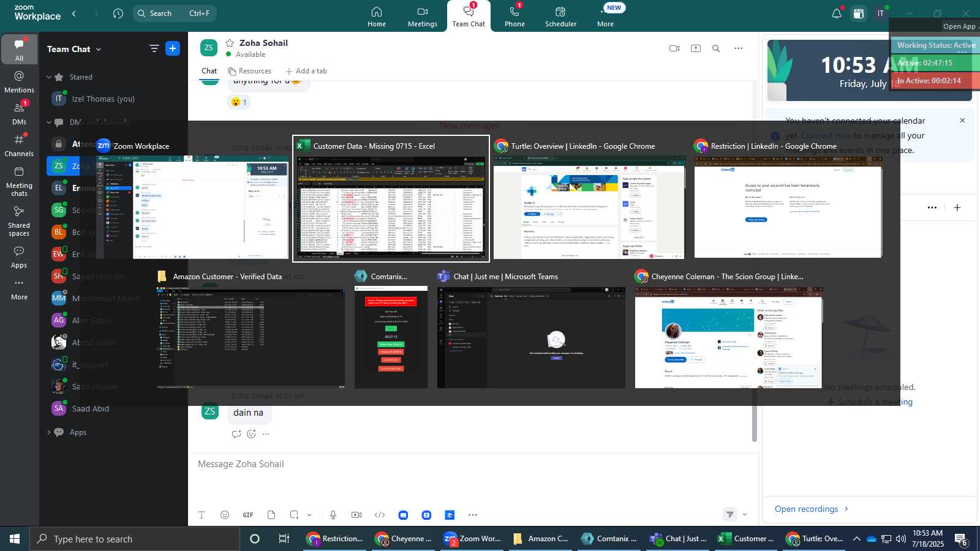This screenshot has width=980, height=551.
Task: Open the Scheduler tab
Action: point(560,17)
